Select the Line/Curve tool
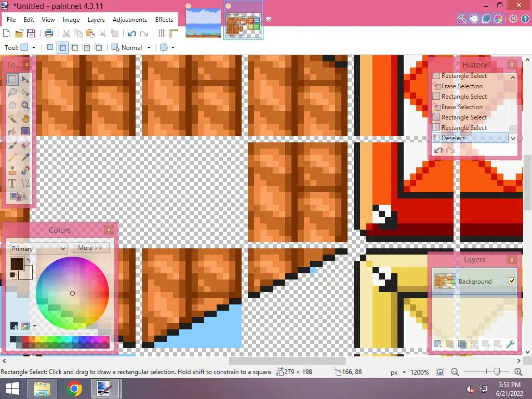 tap(25, 183)
